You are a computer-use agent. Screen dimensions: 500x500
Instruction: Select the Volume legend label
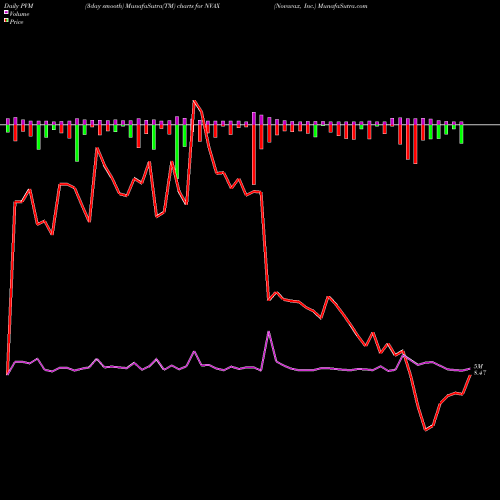tap(19, 14)
